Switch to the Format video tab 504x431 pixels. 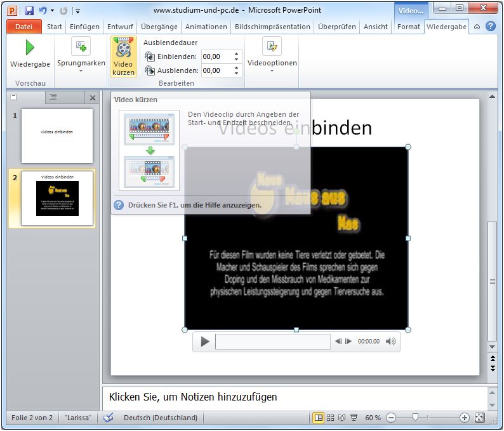[x=409, y=27]
